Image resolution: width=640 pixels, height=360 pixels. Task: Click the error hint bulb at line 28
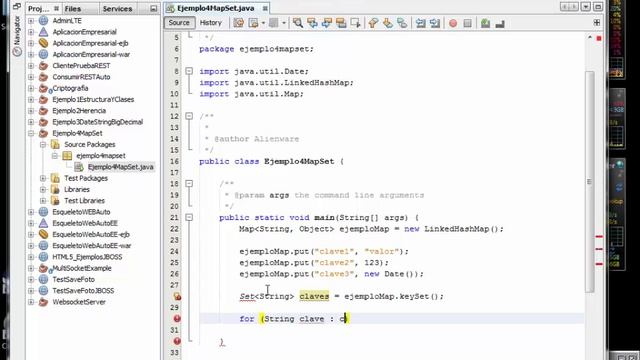coord(177,296)
